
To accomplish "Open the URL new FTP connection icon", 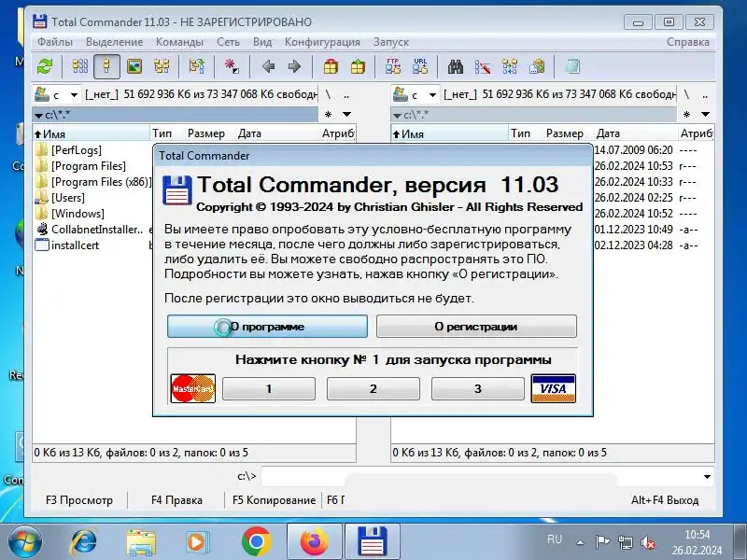I will [420, 66].
